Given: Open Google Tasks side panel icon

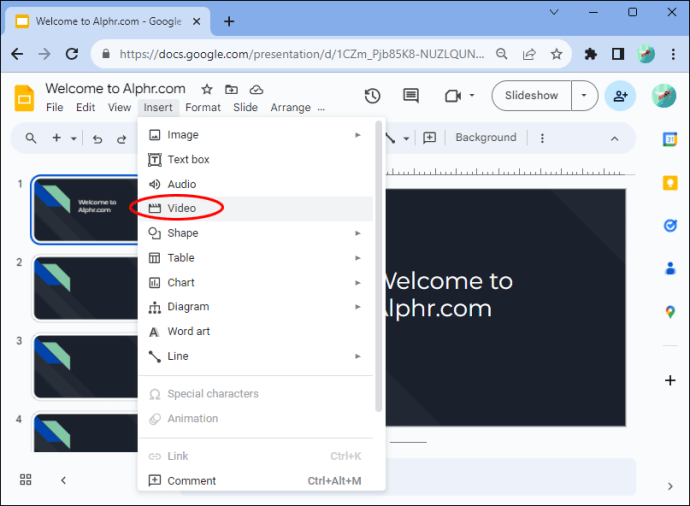Looking at the screenshot, I should point(670,225).
